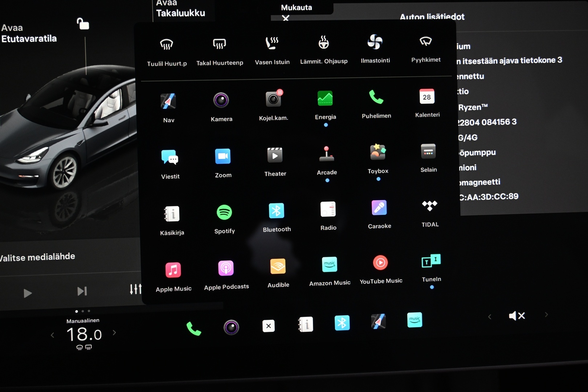Open the Viestit messages app
Viewport: 588px width, 392px height.
click(x=170, y=164)
